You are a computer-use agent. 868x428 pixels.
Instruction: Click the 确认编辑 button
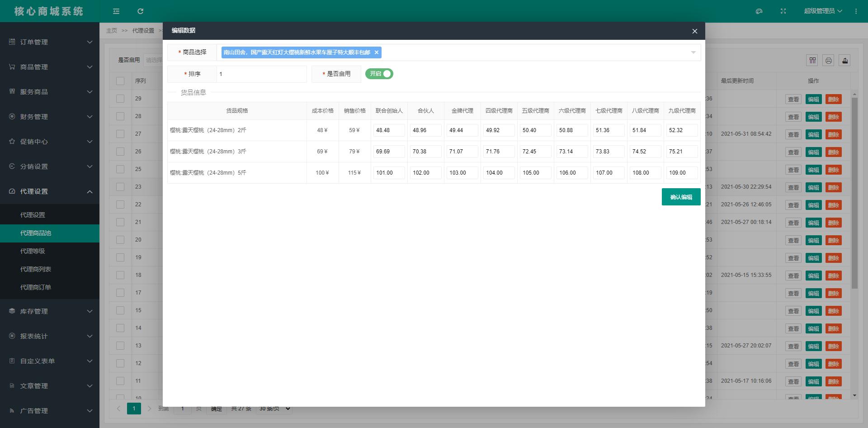[681, 197]
